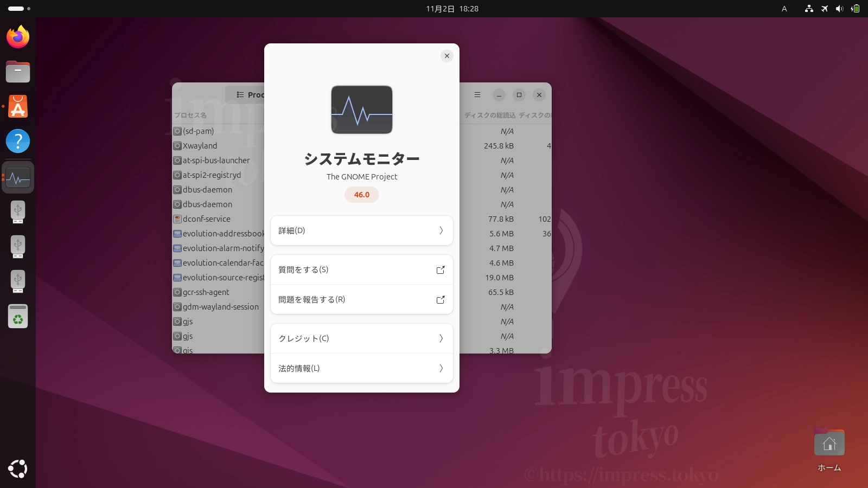The height and width of the screenshot is (488, 868).
Task: Show applications via the Ubuntu logo button
Action: coord(18,469)
